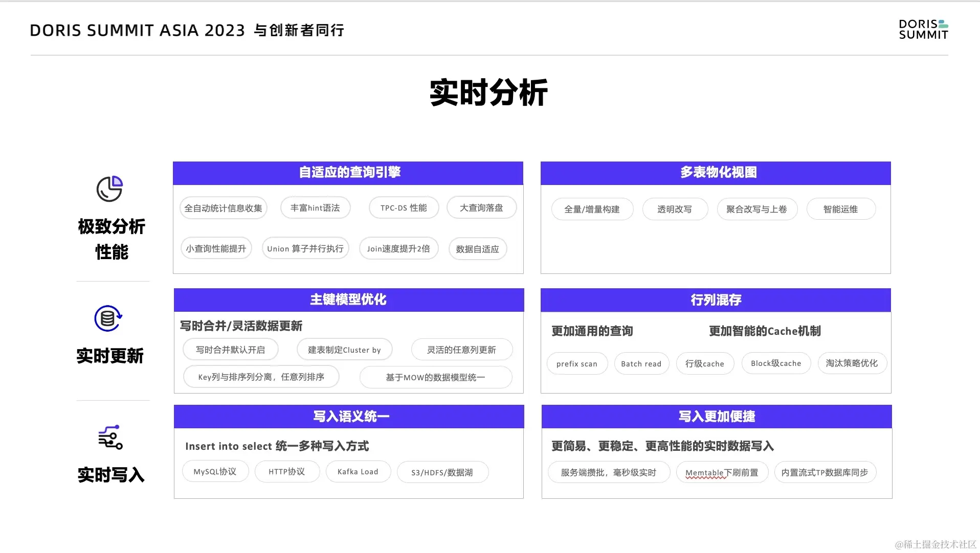The image size is (980, 553).
Task: Click the prefix scan pill
Action: coord(577,363)
